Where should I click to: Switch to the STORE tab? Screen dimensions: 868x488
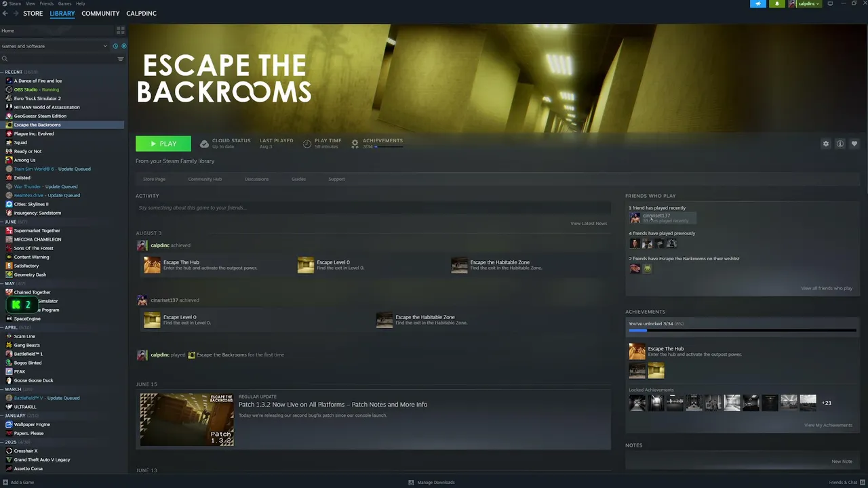pyautogui.click(x=33, y=14)
